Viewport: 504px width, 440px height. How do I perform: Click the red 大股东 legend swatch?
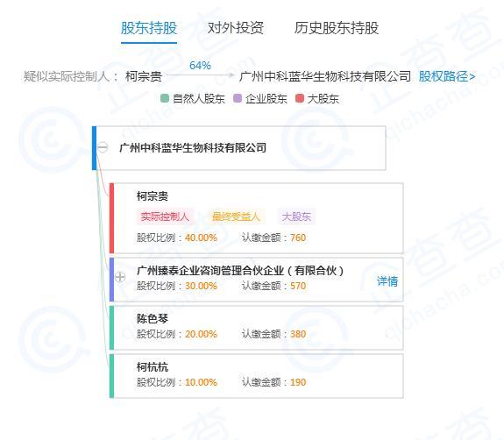(x=300, y=98)
